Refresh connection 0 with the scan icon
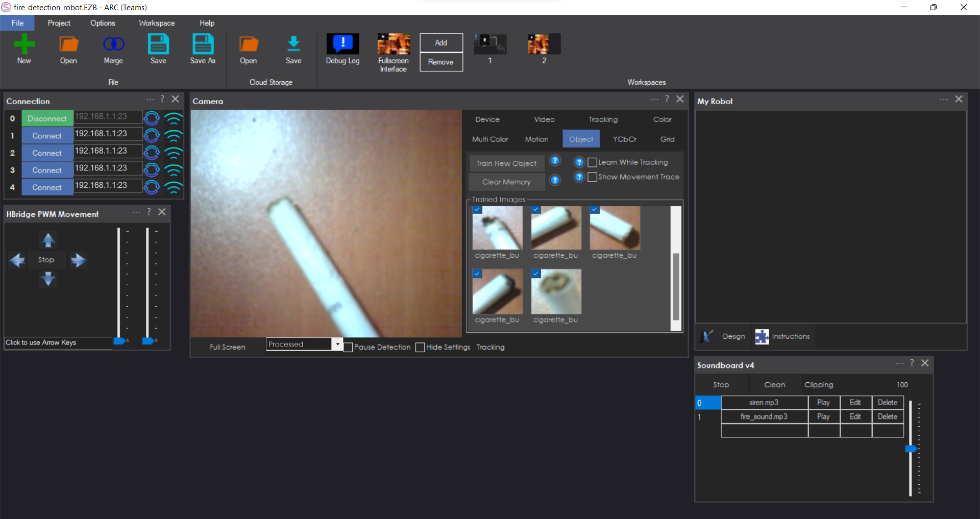 coord(152,118)
